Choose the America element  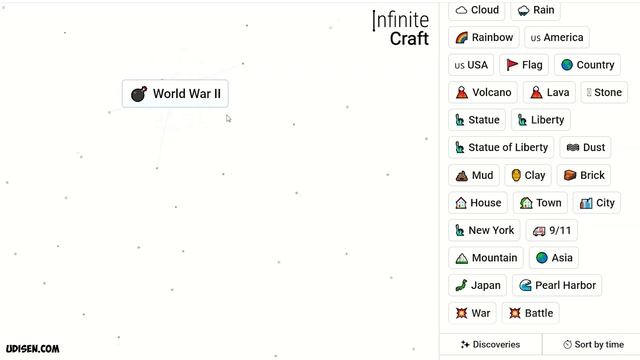tap(557, 38)
